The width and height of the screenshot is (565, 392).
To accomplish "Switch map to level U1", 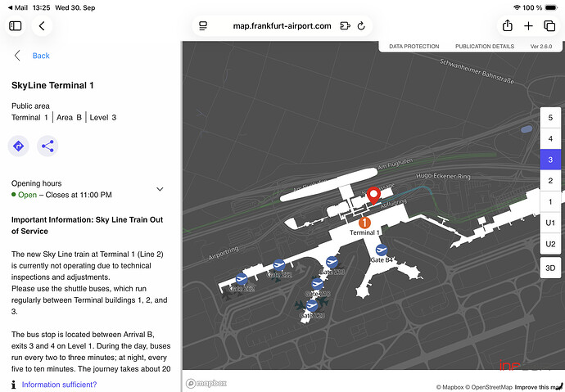I will pos(550,223).
